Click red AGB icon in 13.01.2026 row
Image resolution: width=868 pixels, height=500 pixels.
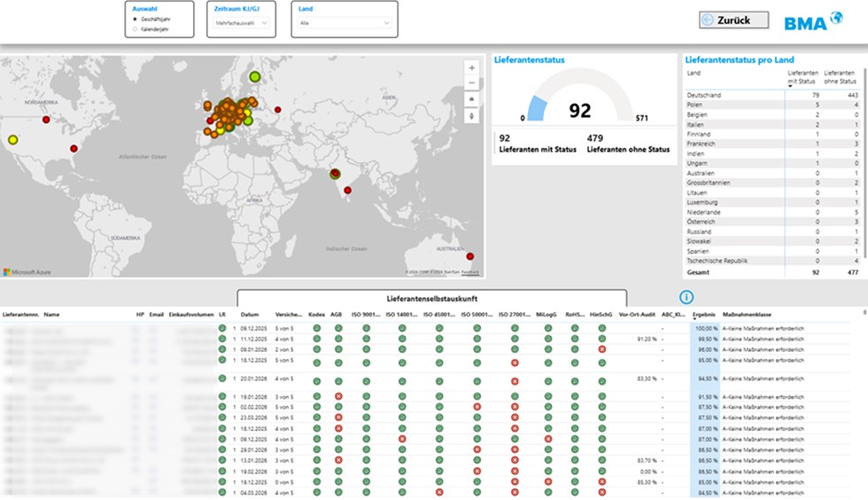(338, 460)
